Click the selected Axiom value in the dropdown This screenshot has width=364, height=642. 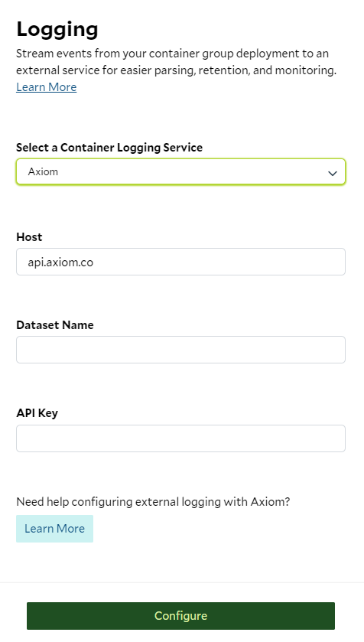click(43, 171)
